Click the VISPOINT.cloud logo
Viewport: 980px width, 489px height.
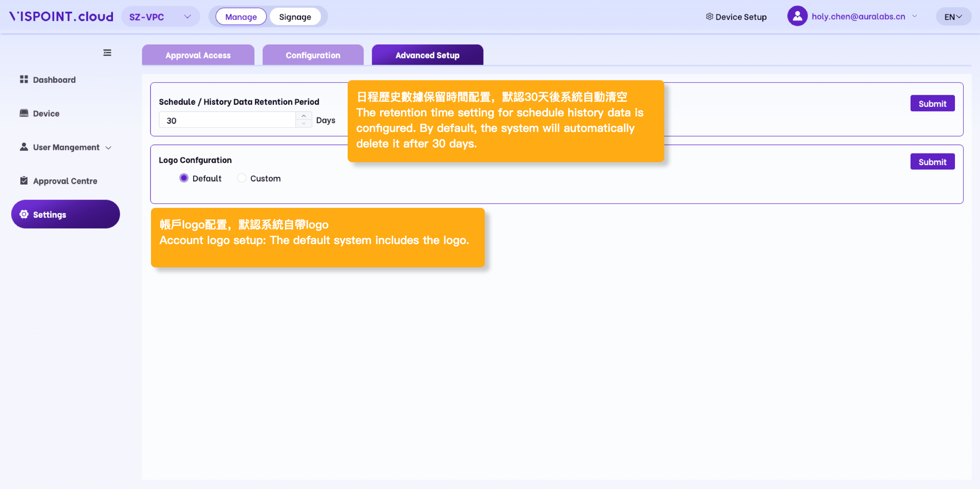pyautogui.click(x=61, y=16)
